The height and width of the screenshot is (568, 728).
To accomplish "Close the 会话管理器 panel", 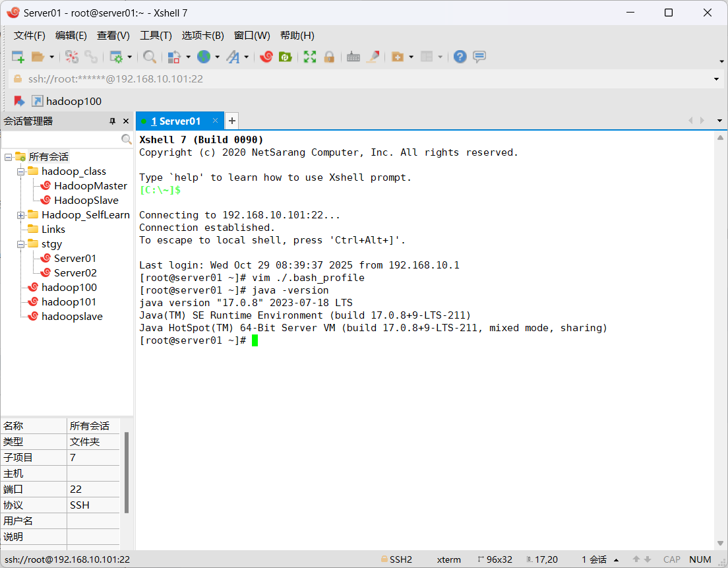I will click(x=126, y=121).
